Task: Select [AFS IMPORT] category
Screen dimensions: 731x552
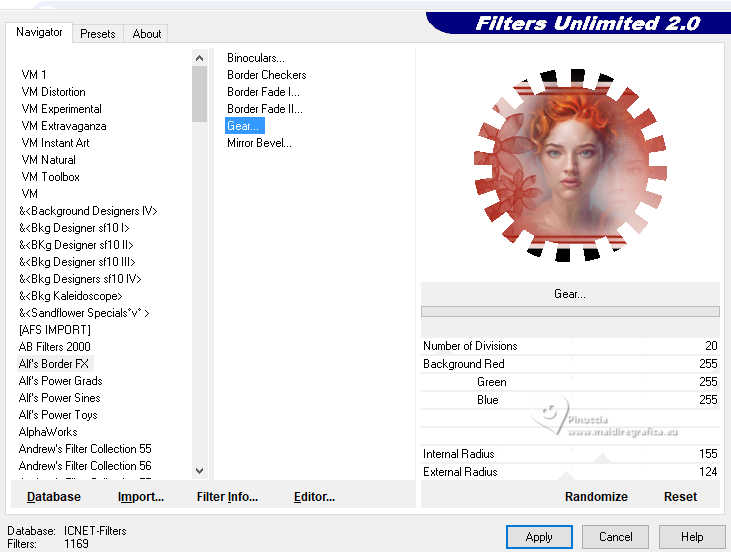Action: (55, 330)
